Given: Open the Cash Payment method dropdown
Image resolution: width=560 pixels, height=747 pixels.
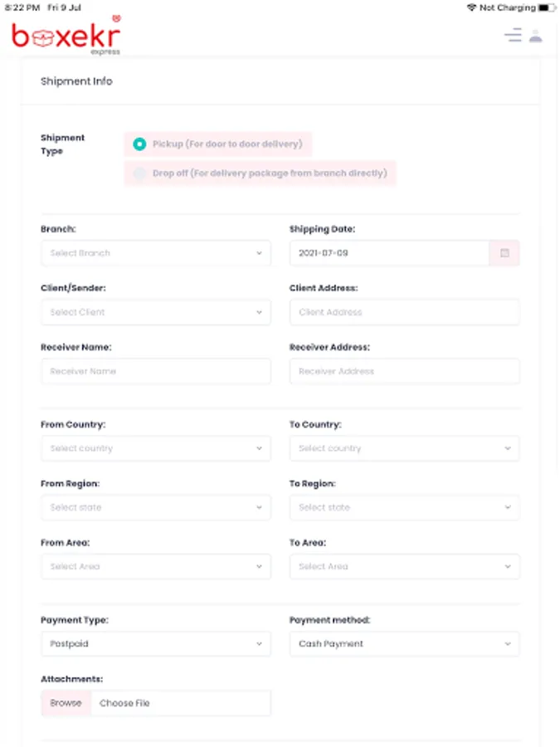Looking at the screenshot, I should click(x=404, y=644).
